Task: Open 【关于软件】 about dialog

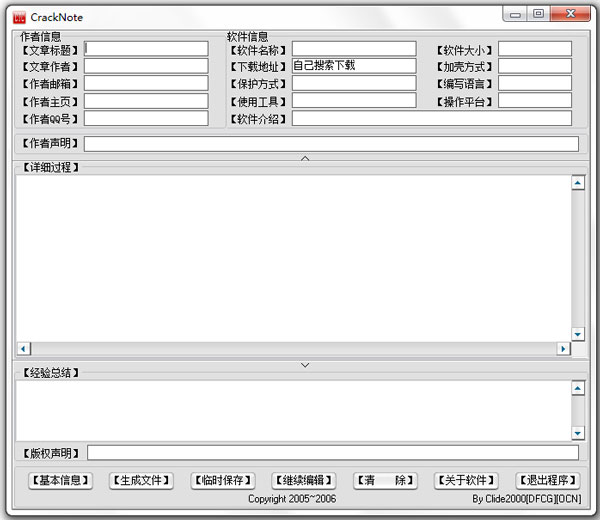Action: click(x=466, y=481)
